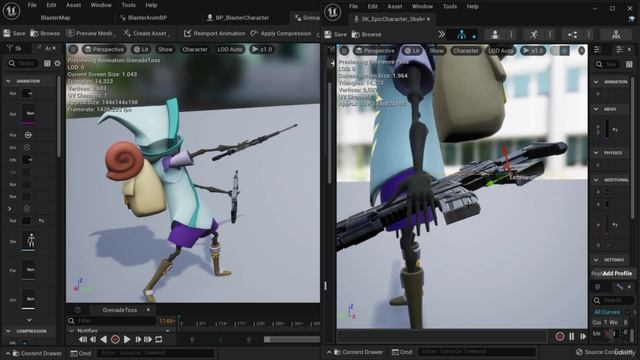Click Preview Mesh button

90,33
